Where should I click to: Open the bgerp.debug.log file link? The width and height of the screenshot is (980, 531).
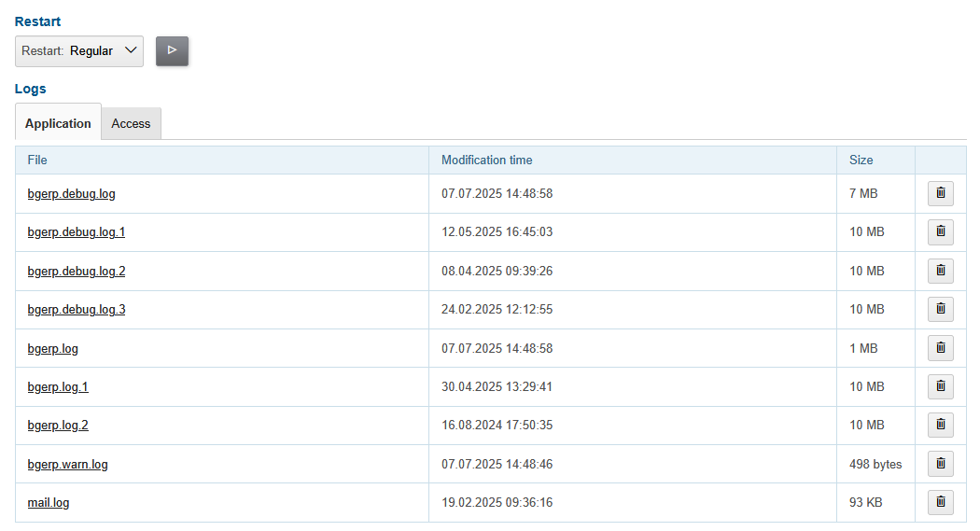pyautogui.click(x=71, y=194)
